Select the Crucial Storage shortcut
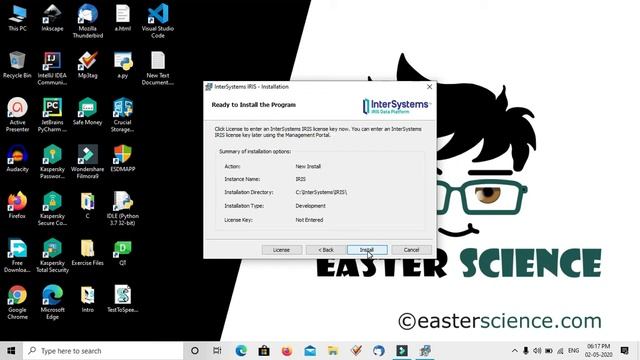Image resolution: width=640 pixels, height=360 pixels. click(x=122, y=115)
